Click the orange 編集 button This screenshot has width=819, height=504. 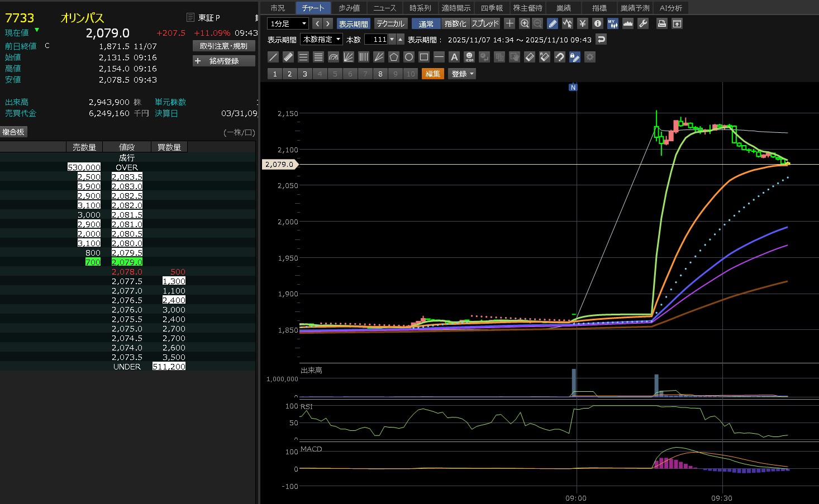coord(432,74)
